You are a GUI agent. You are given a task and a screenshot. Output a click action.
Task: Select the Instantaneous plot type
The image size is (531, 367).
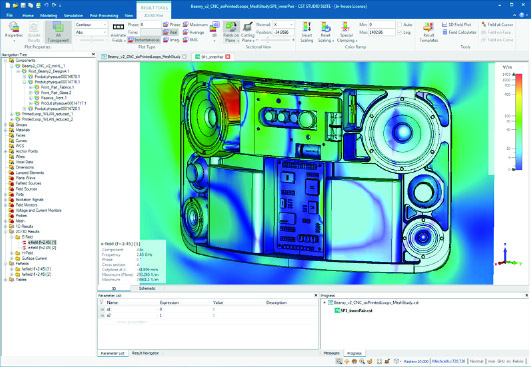click(144, 40)
